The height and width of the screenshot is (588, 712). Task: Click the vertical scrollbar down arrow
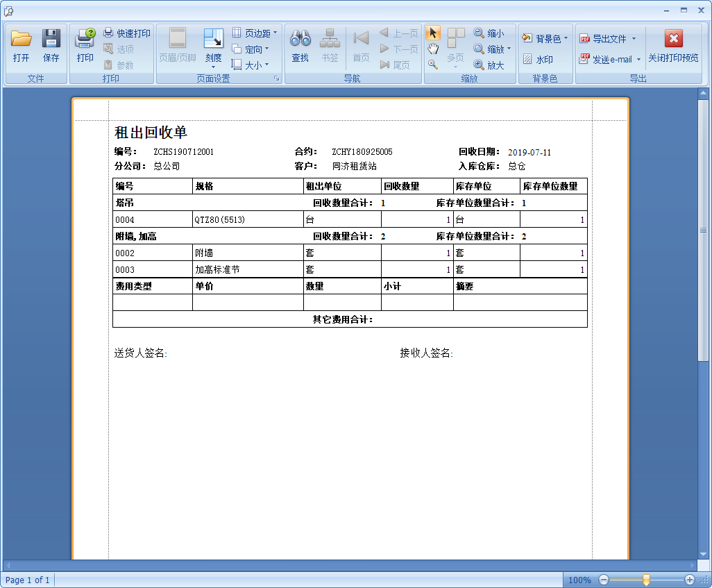[x=703, y=554]
